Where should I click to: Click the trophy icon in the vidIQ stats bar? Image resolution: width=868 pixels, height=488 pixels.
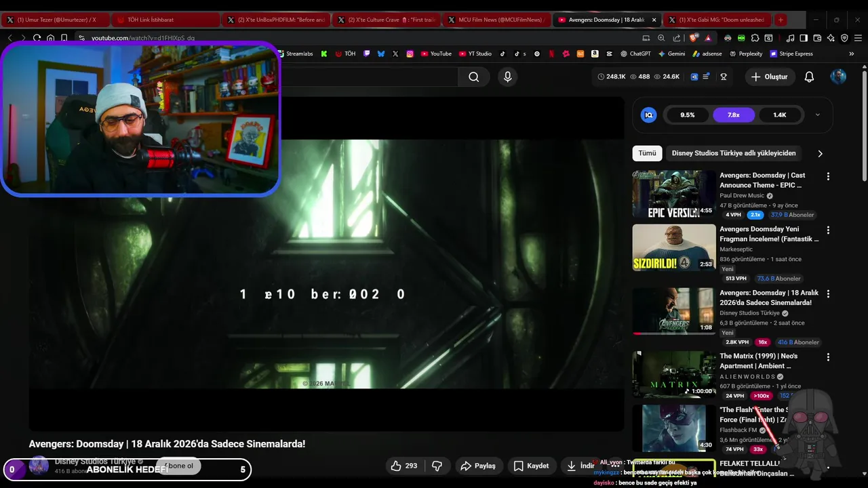point(724,77)
